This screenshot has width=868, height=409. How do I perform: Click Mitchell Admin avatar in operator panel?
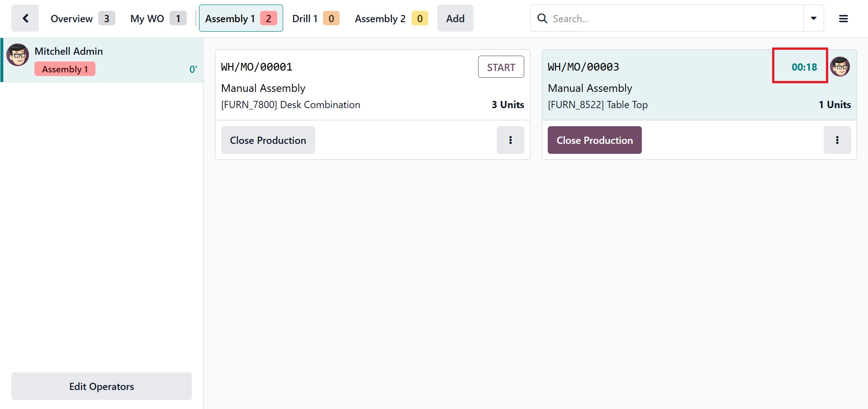point(18,55)
